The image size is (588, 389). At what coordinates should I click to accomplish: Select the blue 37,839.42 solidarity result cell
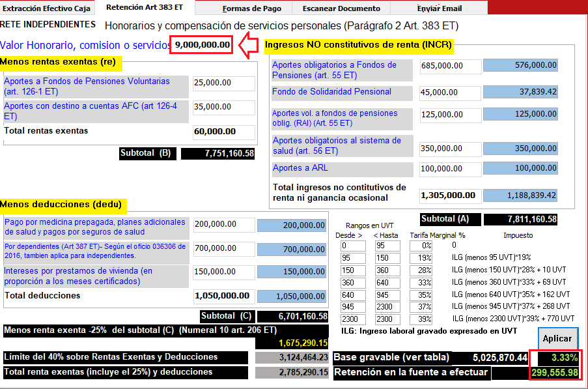(x=520, y=92)
